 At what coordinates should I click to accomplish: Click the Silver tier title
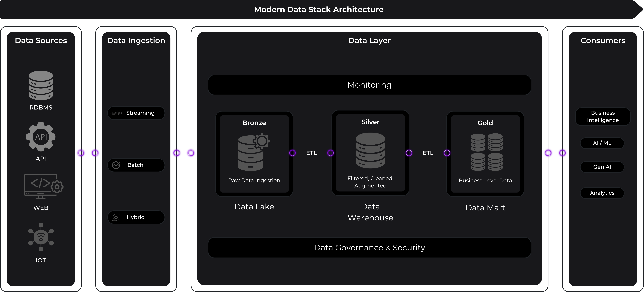pos(370,122)
